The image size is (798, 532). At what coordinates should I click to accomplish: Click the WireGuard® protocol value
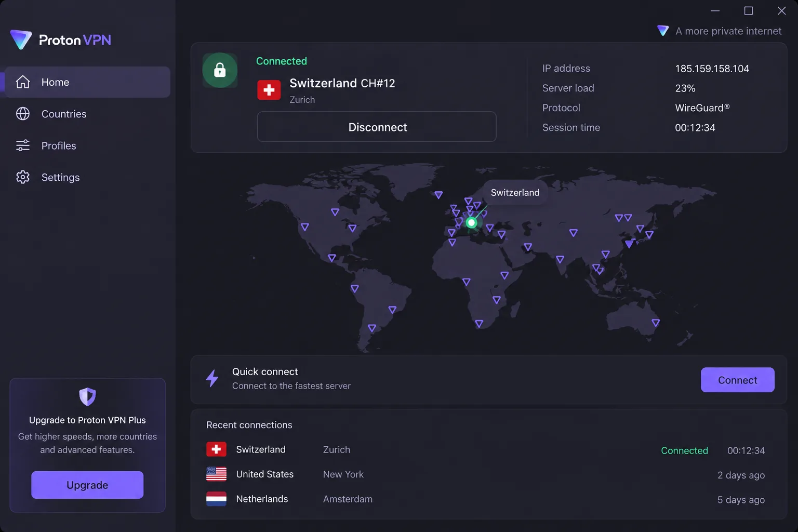tap(702, 108)
